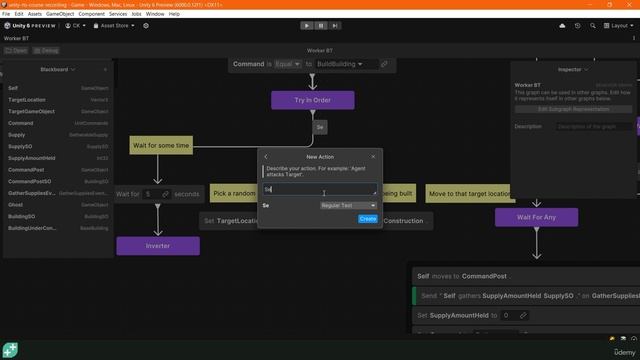Select the TargetGameObject variable in Blackboard
This screenshot has width=640, height=360.
click(x=58, y=111)
